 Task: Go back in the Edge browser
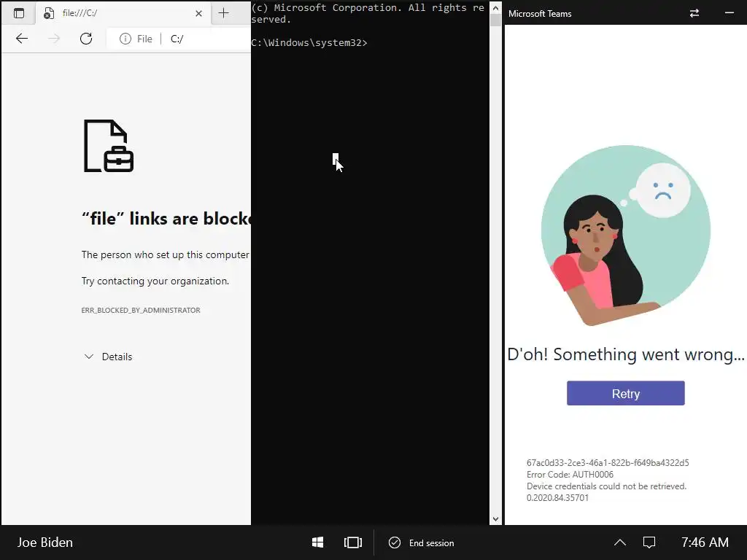pyautogui.click(x=22, y=39)
